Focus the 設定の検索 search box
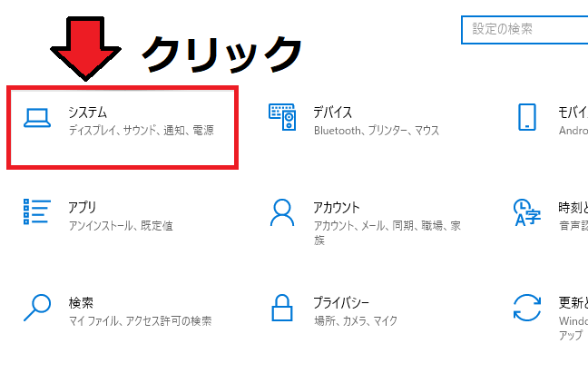Image resolution: width=588 pixels, height=383 pixels. coord(524,29)
